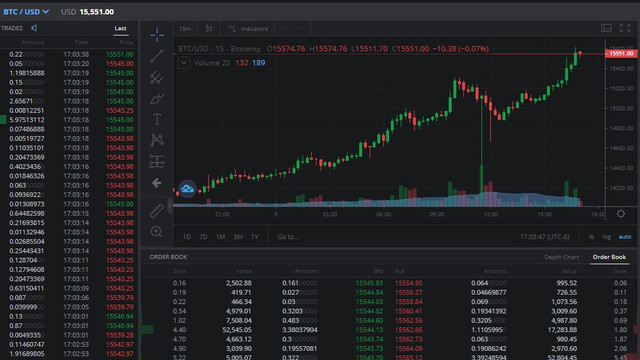Viewport: 640px width, 360px height.
Task: Click trade amount 1.91689805
Action: pyautogui.click(x=27, y=354)
